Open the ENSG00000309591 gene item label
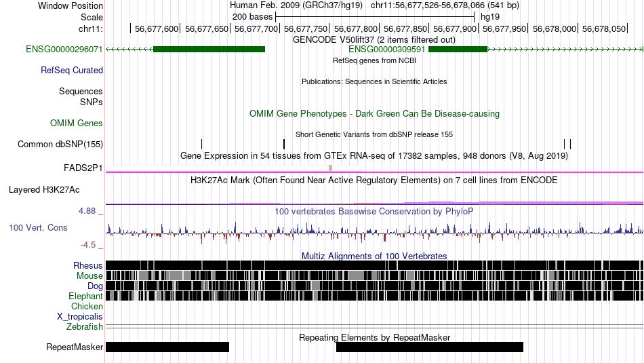The image size is (644, 363). tap(386, 50)
